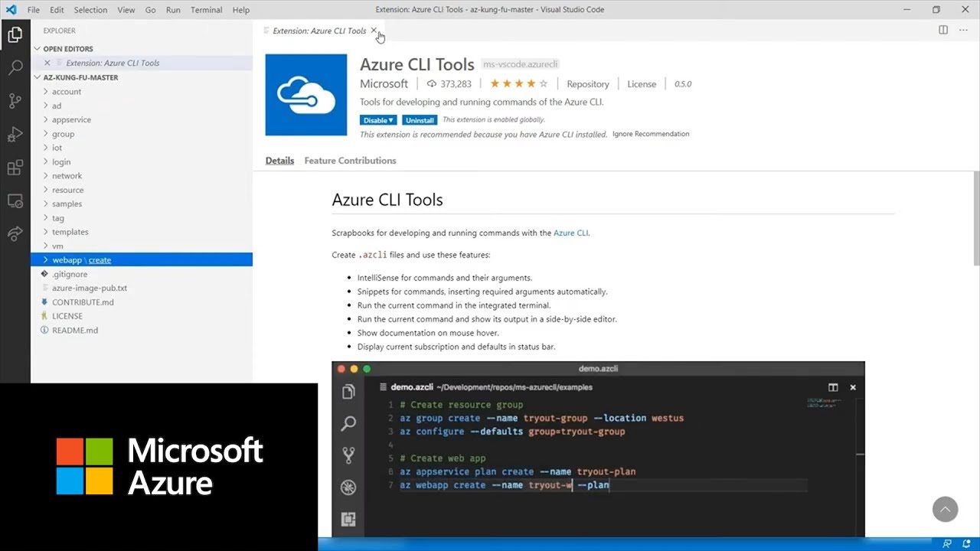Close the Extension: Azure CLI Tools tab

(374, 31)
